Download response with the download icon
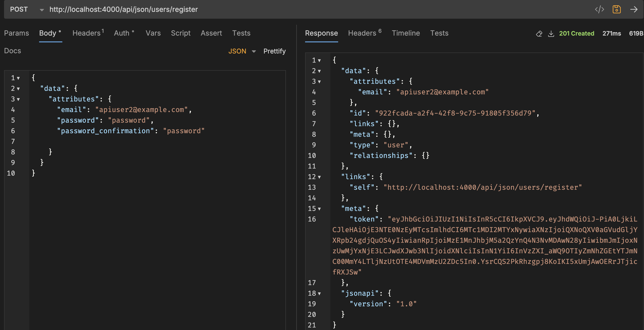The width and height of the screenshot is (644, 330). click(x=551, y=34)
